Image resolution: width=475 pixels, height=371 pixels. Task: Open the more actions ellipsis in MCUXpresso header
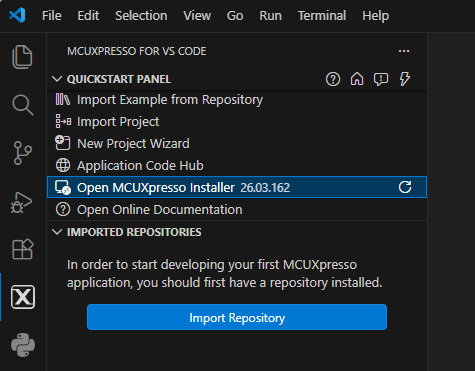pos(404,51)
